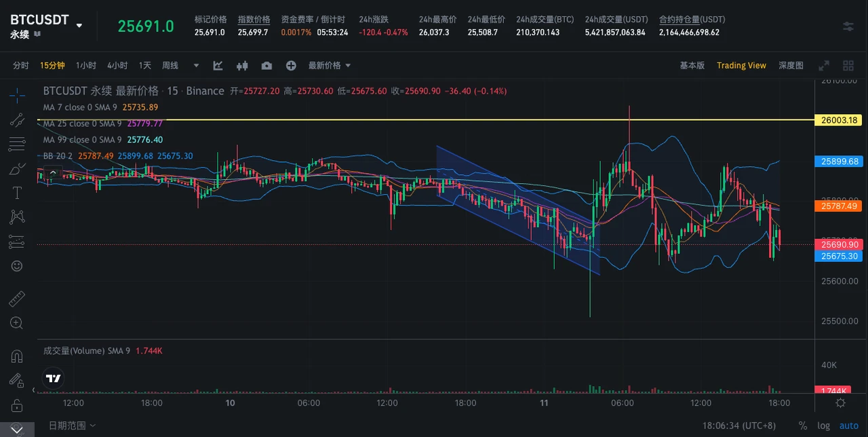Select the MA 99 close indicator legend
This screenshot has width=868, height=437.
(x=102, y=140)
